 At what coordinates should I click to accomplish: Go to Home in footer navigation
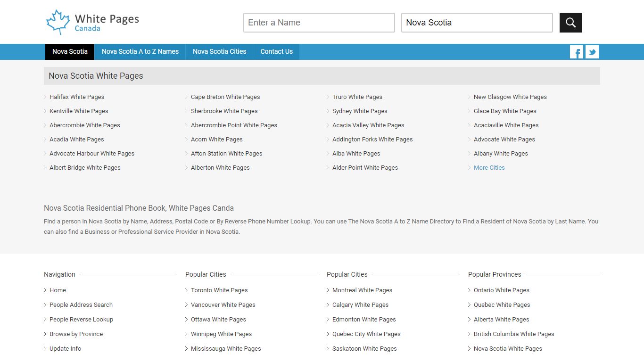point(58,290)
